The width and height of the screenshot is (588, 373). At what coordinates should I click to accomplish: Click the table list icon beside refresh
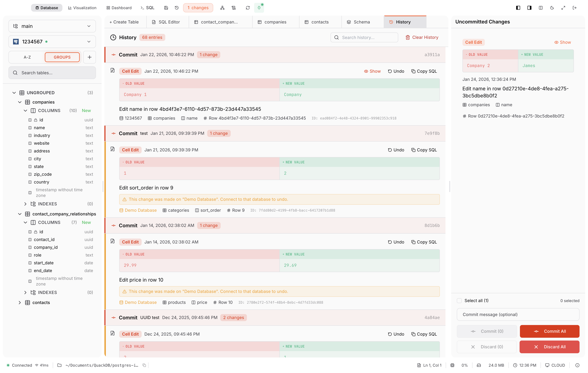[x=234, y=8]
